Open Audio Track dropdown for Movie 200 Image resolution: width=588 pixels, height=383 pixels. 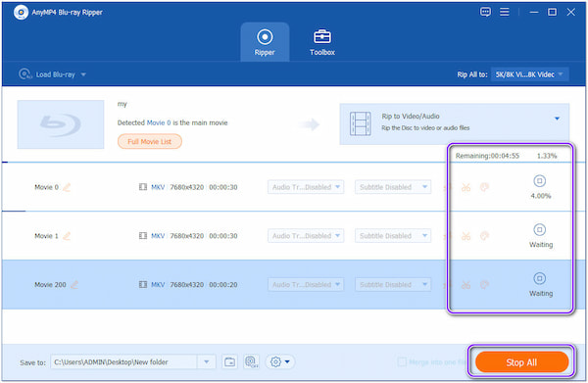(x=306, y=284)
